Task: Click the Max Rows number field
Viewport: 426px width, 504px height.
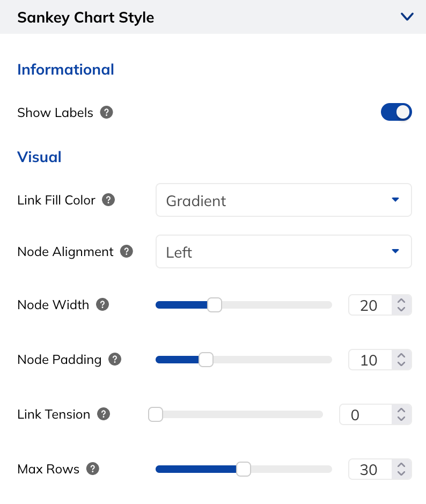Action: click(370, 469)
